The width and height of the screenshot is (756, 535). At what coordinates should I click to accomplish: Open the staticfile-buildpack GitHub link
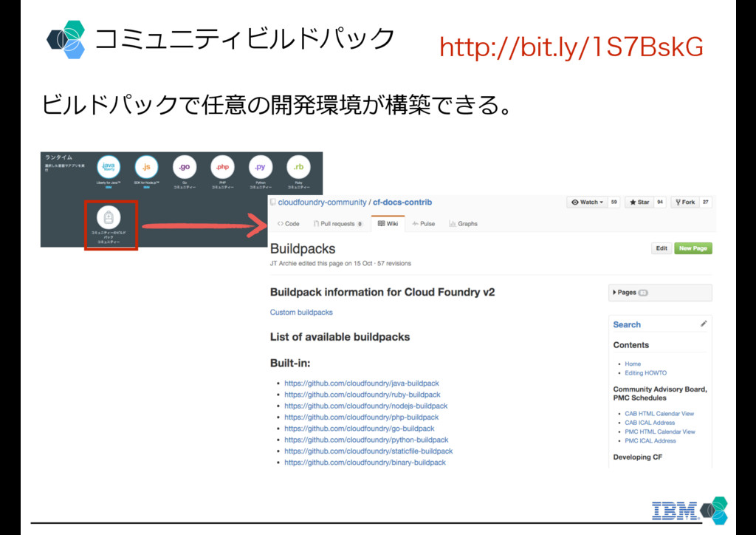click(x=368, y=451)
